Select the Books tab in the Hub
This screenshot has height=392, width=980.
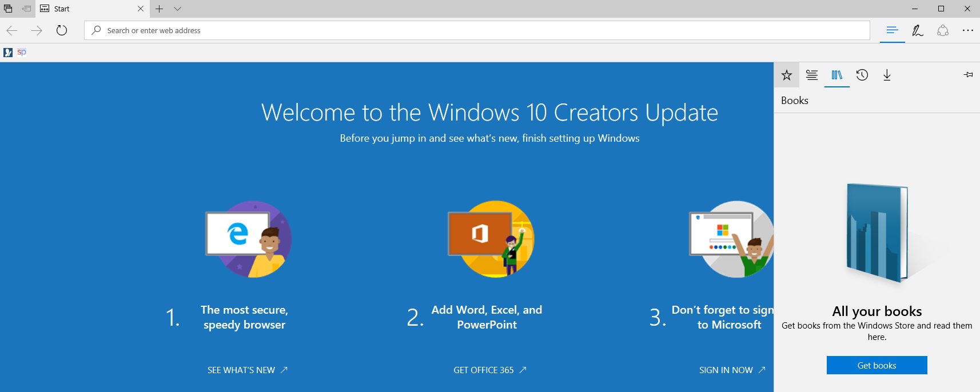(x=837, y=75)
